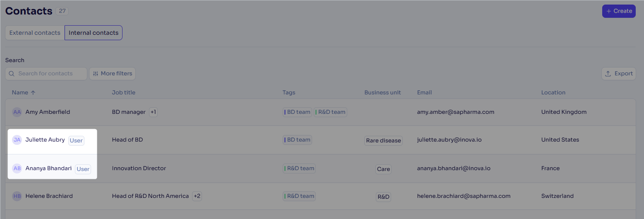Screen dimensions: 644x219
Task: Click the Search for contacts field
Action: tap(46, 74)
